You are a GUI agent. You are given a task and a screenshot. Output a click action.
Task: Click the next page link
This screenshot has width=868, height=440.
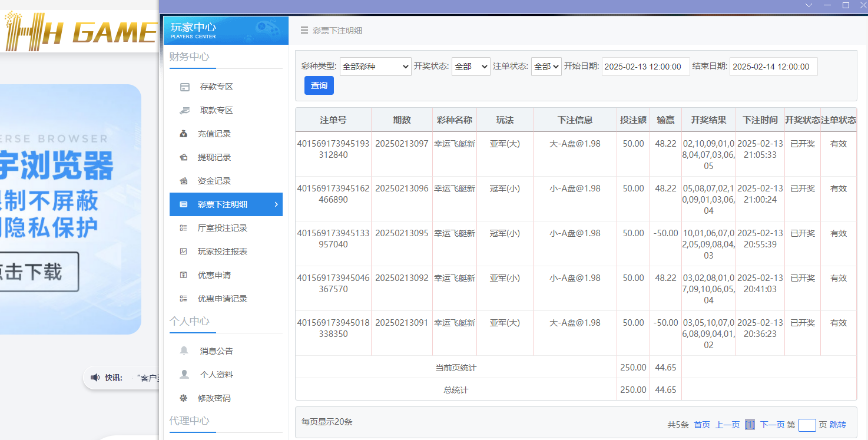(772, 425)
